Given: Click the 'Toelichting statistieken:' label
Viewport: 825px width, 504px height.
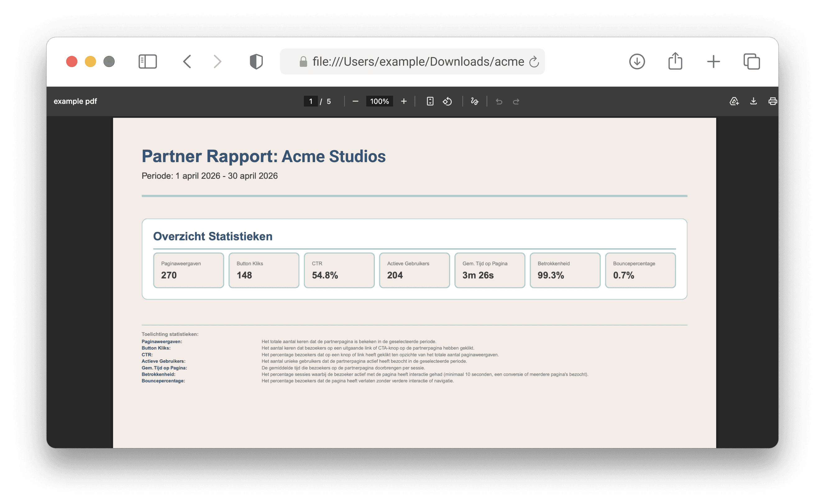Looking at the screenshot, I should [x=170, y=334].
